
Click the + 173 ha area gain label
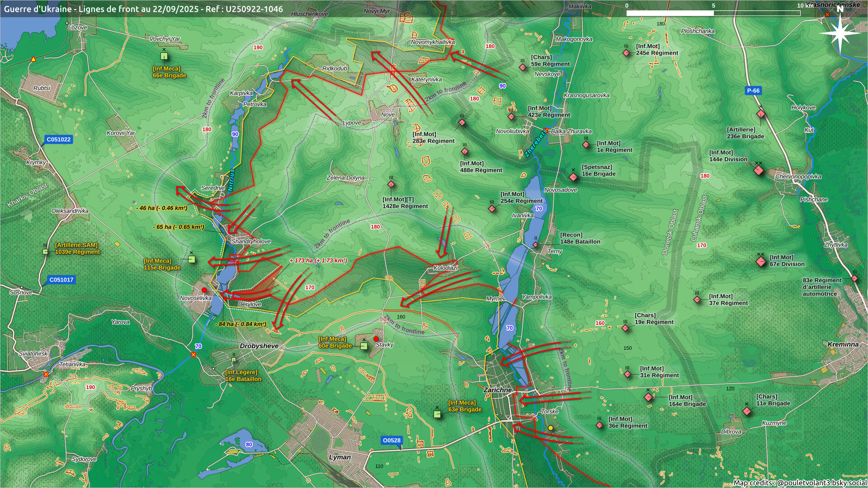318,260
